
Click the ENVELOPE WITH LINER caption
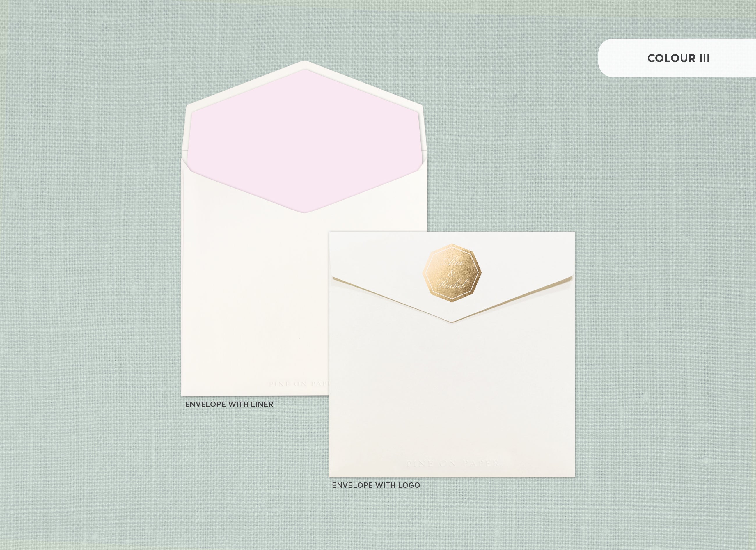(229, 404)
